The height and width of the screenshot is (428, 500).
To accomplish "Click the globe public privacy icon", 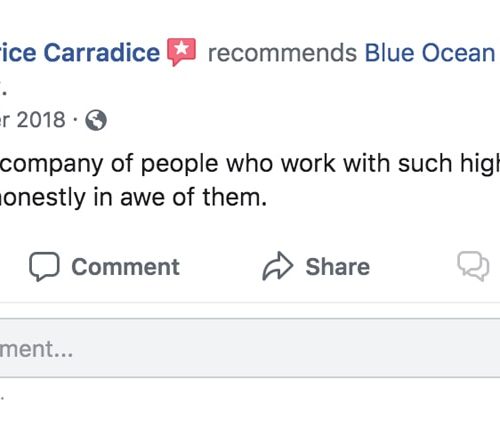I will (96, 120).
